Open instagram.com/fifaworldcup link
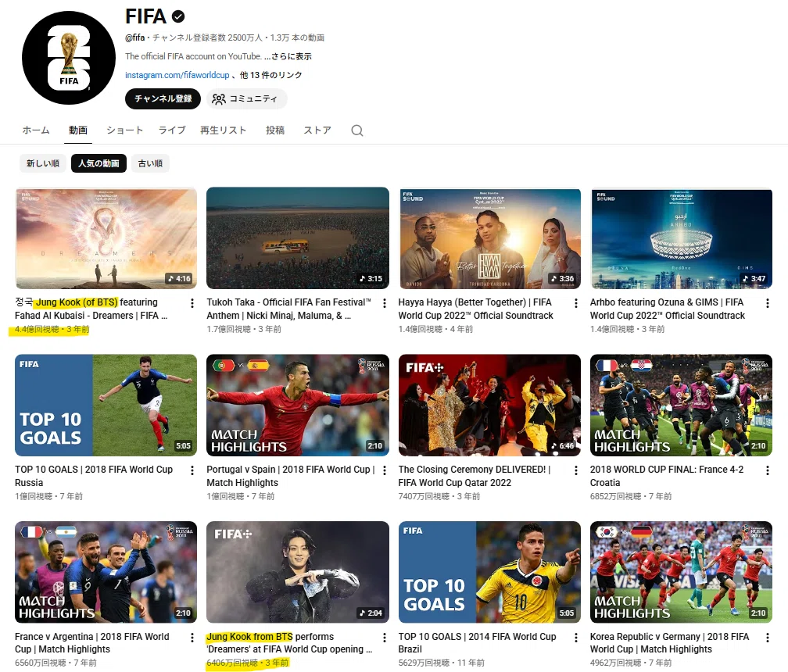The width and height of the screenshot is (788, 672). [177, 75]
